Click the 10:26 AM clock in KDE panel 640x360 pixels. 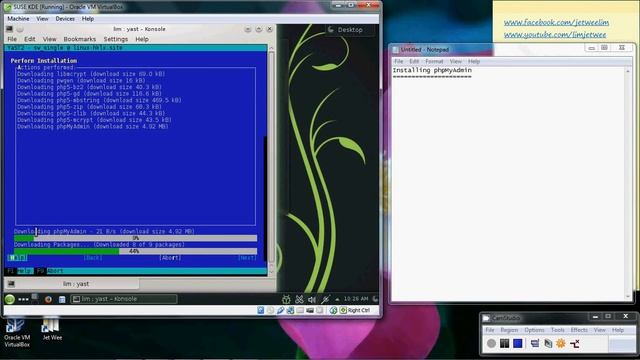coord(356,299)
